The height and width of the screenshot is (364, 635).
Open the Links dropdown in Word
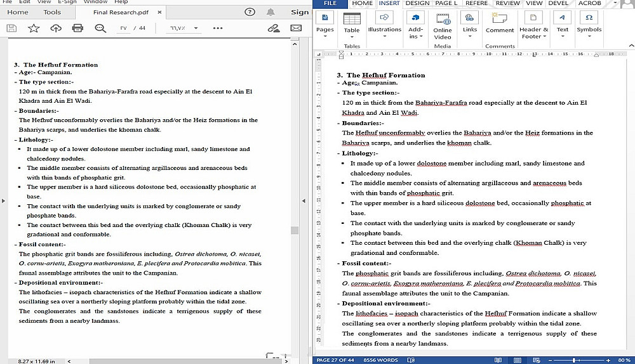pyautogui.click(x=470, y=24)
